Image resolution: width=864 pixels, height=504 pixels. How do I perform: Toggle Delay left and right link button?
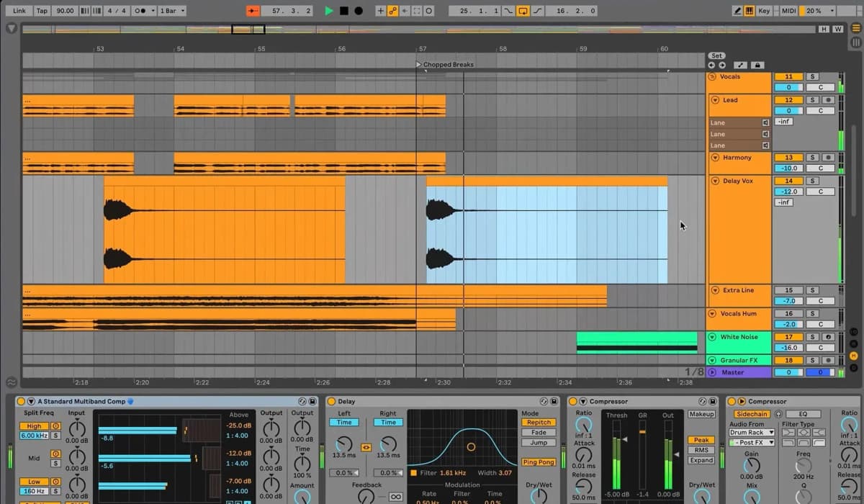pyautogui.click(x=366, y=447)
